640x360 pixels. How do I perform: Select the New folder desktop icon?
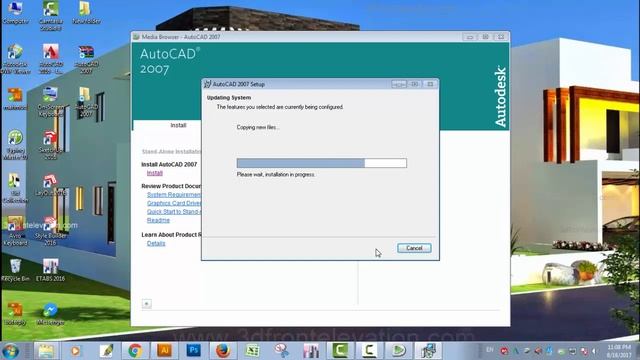[86, 13]
